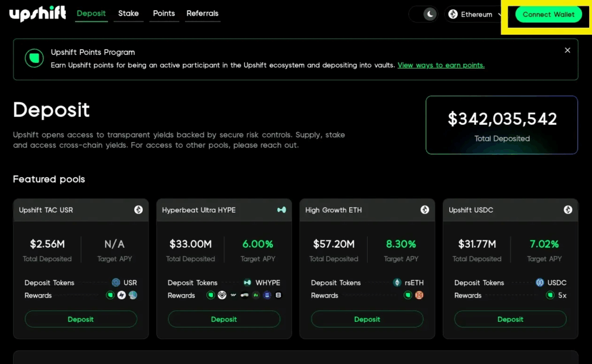
Task: Click the green Upshift reward icon in High Growth ETH
Action: [408, 295]
